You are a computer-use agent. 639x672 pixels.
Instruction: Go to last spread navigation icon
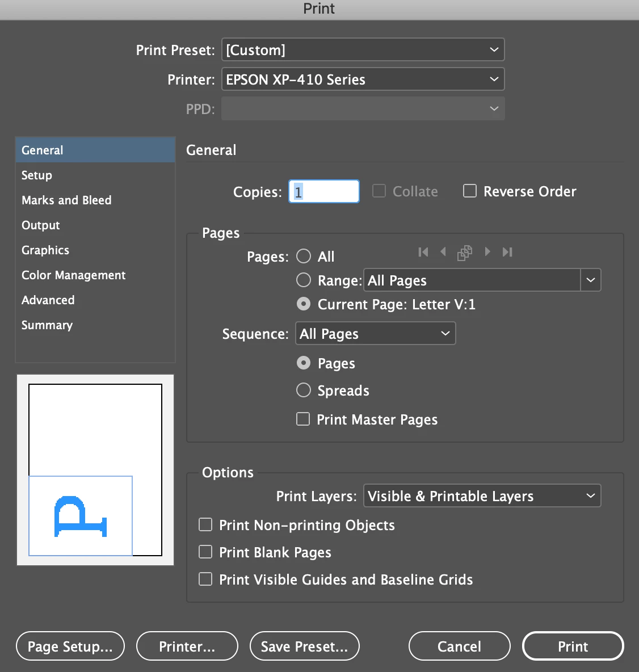pos(507,252)
